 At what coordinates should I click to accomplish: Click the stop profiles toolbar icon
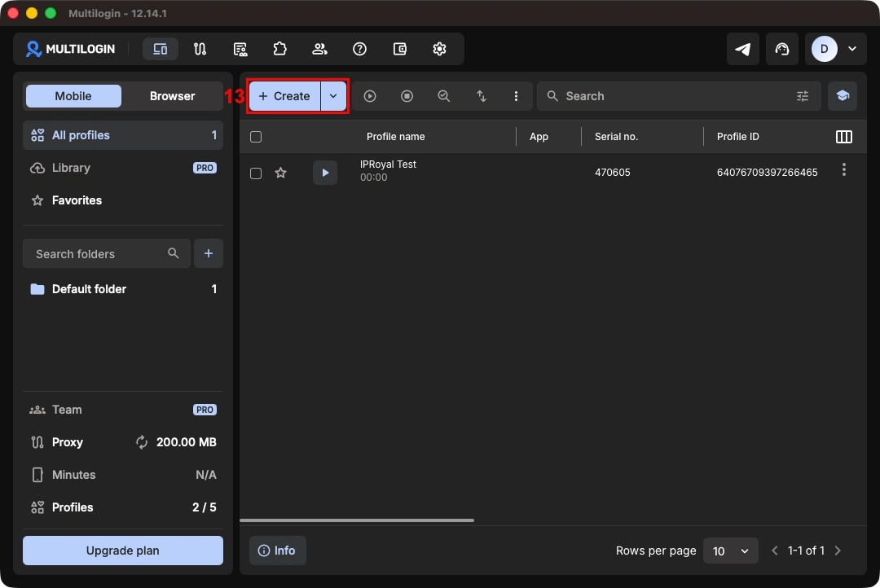click(x=407, y=96)
